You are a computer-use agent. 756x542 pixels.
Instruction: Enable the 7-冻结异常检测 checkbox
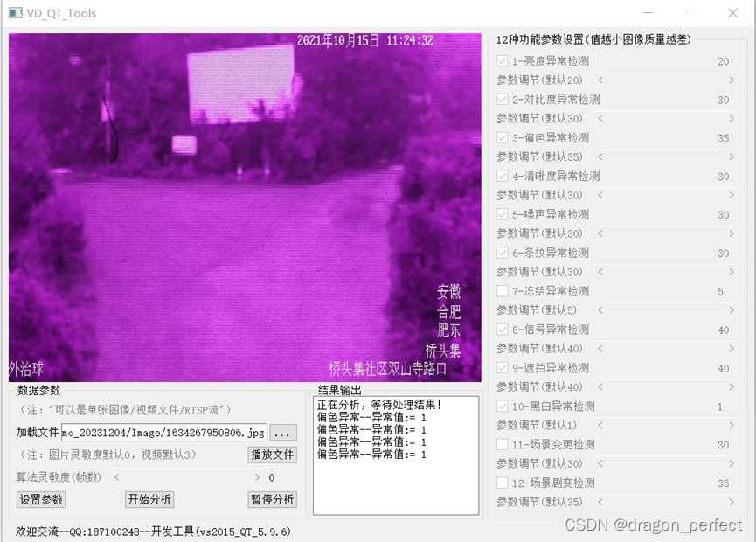502,291
